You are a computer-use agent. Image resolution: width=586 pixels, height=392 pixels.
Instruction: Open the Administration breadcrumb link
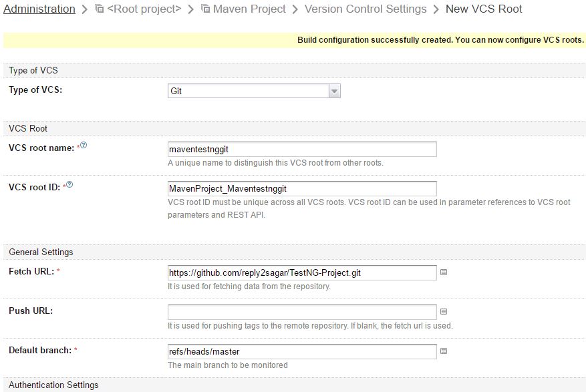(39, 9)
